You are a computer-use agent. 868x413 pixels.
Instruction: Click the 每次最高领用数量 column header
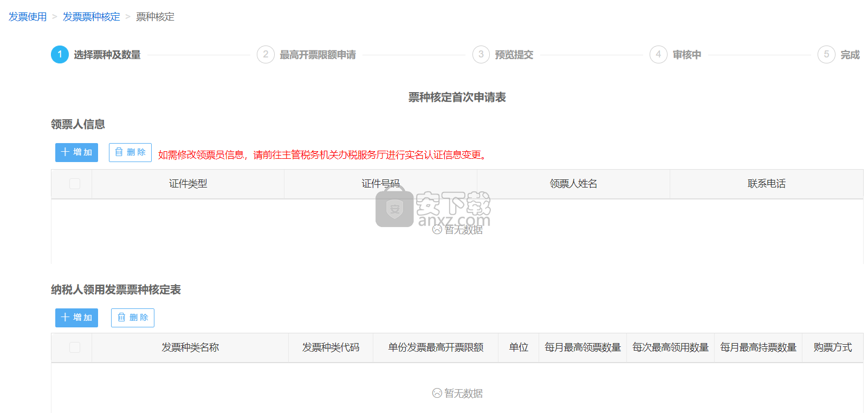(x=670, y=347)
